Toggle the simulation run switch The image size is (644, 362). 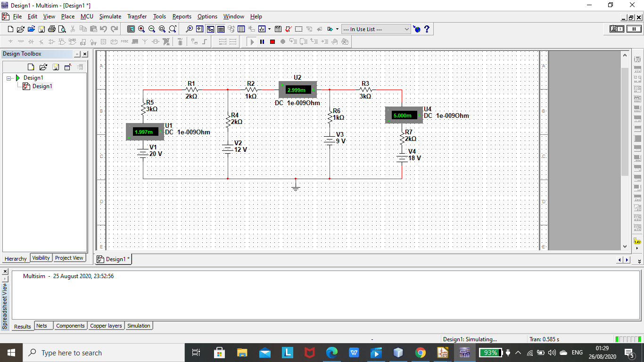coord(617,29)
